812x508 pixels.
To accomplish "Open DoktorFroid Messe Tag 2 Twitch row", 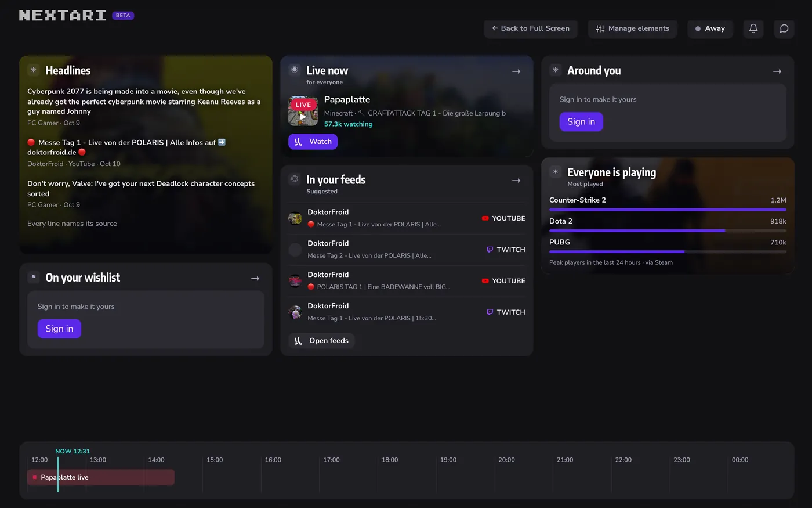I will 407,250.
